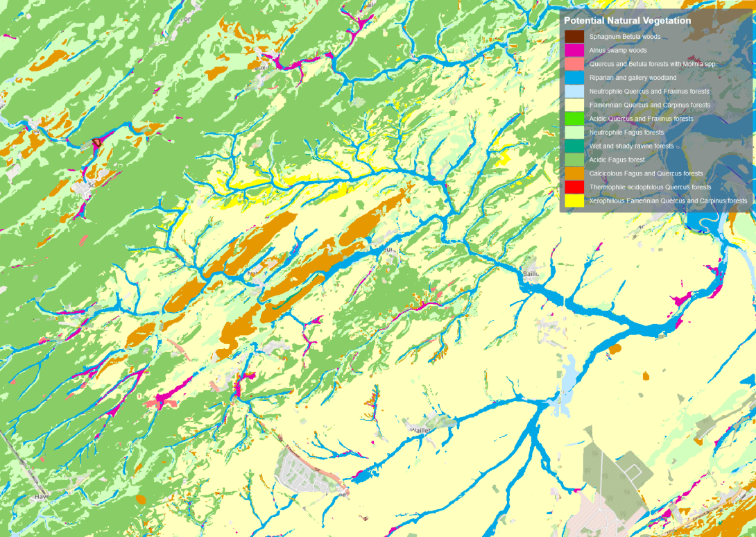Click the Potential Natural Vegetation legend title
The height and width of the screenshot is (537, 756).
(x=626, y=20)
